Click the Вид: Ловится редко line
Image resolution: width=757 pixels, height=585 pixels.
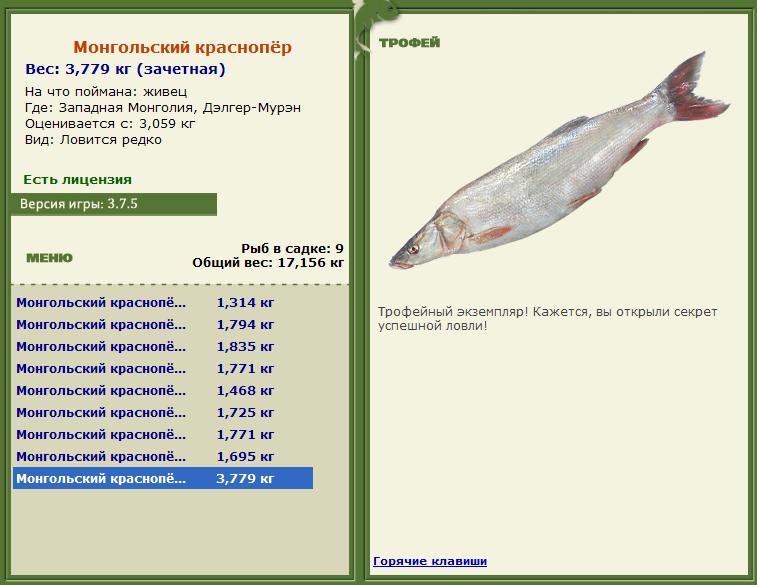(93, 140)
